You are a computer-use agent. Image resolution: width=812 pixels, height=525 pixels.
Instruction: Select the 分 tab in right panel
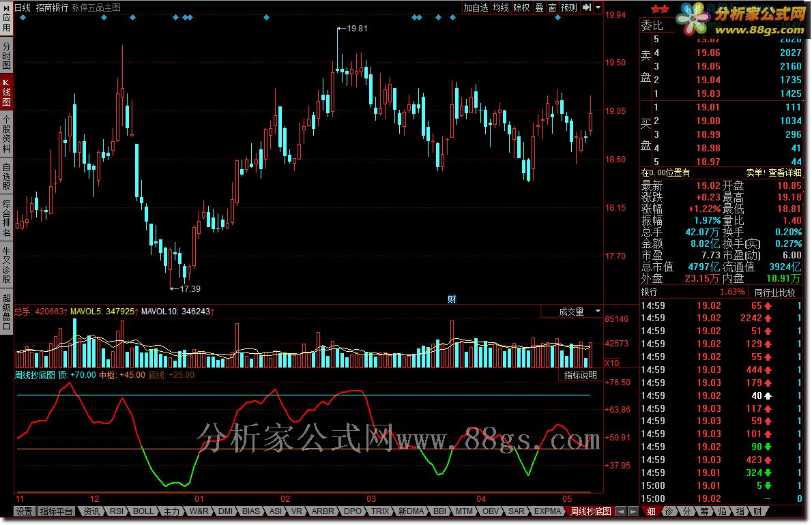686,511
